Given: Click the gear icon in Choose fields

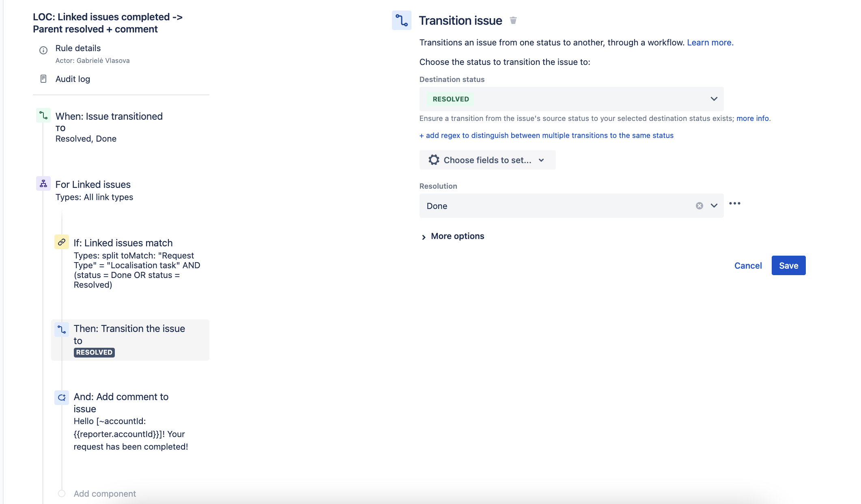Looking at the screenshot, I should pos(434,160).
